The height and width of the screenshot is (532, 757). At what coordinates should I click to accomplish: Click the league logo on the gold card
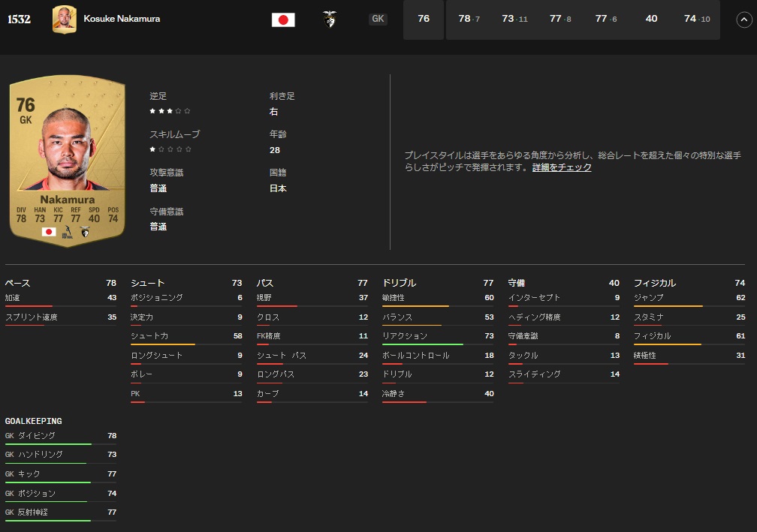point(68,232)
